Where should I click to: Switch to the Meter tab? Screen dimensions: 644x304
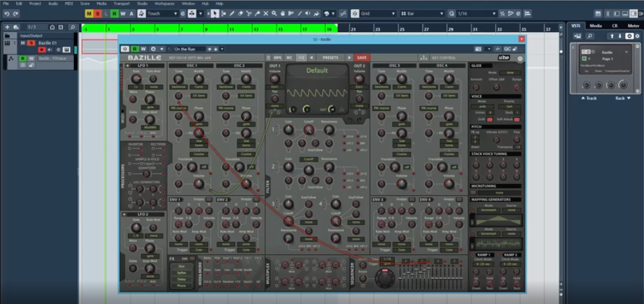(x=633, y=26)
